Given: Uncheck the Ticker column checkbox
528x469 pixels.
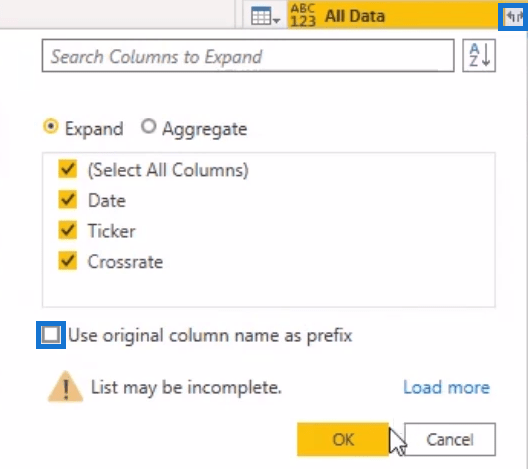Looking at the screenshot, I should pyautogui.click(x=67, y=230).
